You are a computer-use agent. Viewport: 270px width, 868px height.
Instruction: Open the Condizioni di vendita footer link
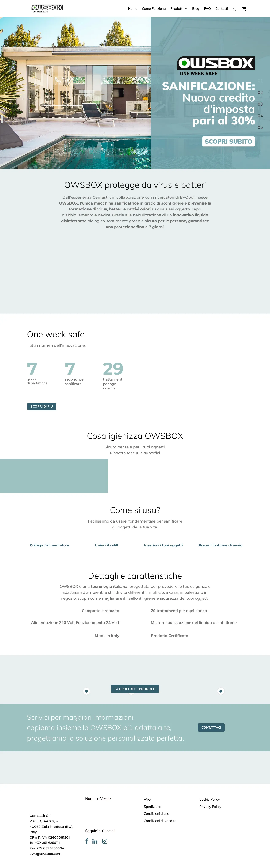pyautogui.click(x=160, y=821)
